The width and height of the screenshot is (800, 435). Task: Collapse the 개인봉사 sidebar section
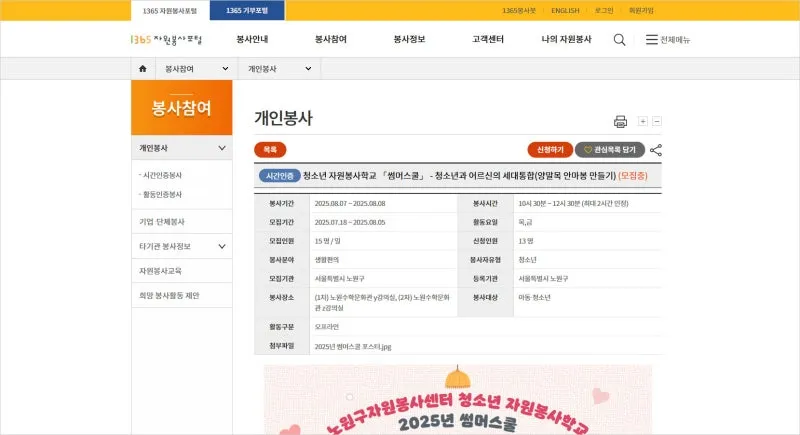(222, 148)
